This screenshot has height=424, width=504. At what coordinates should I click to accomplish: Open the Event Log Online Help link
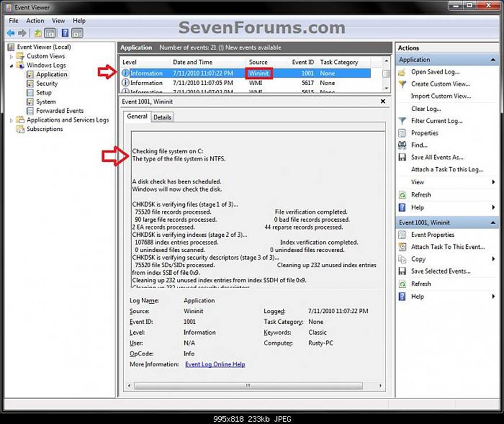(215, 364)
